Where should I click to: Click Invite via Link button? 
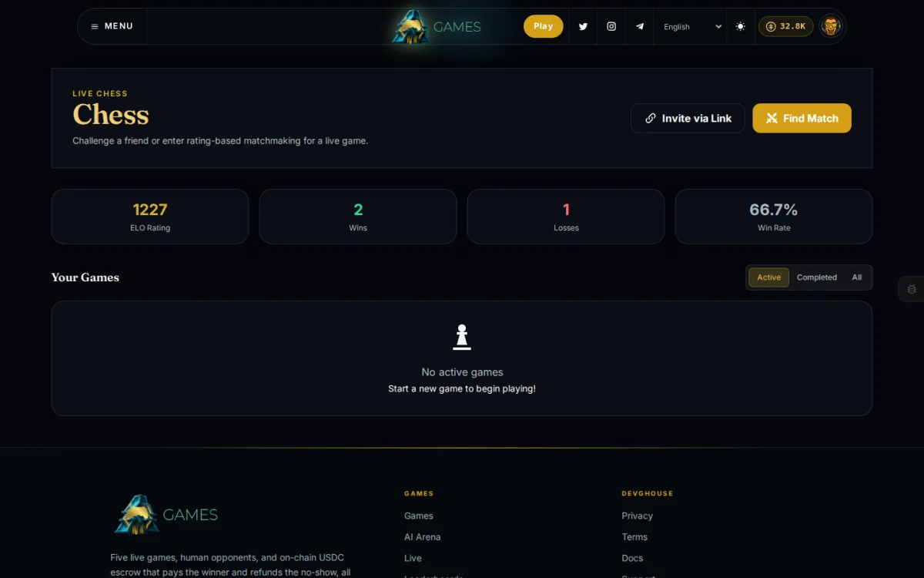click(688, 118)
